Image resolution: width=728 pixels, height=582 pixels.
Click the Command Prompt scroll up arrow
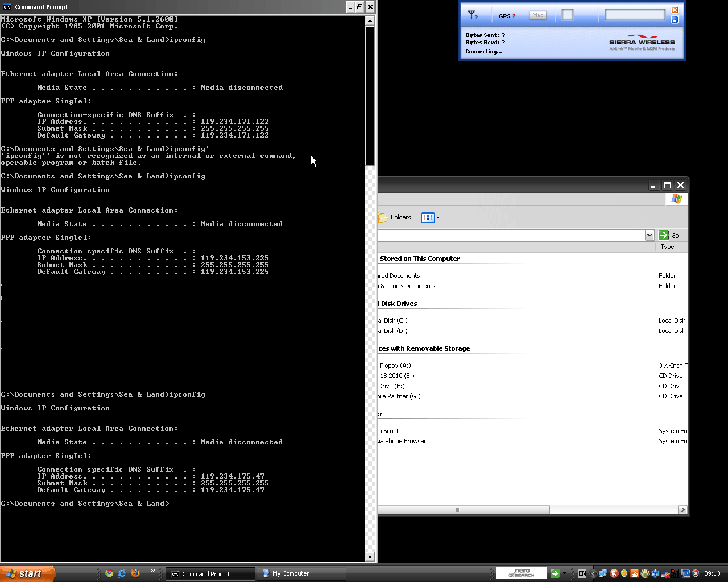click(370, 20)
